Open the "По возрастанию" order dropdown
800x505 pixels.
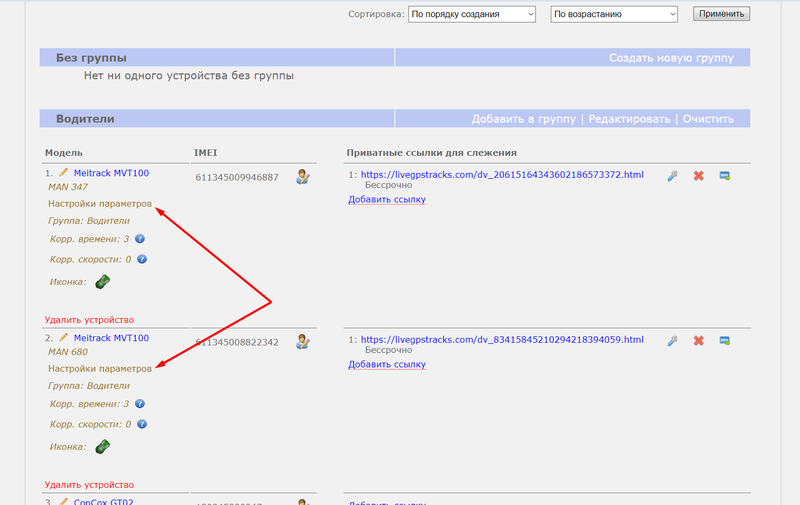pyautogui.click(x=614, y=14)
